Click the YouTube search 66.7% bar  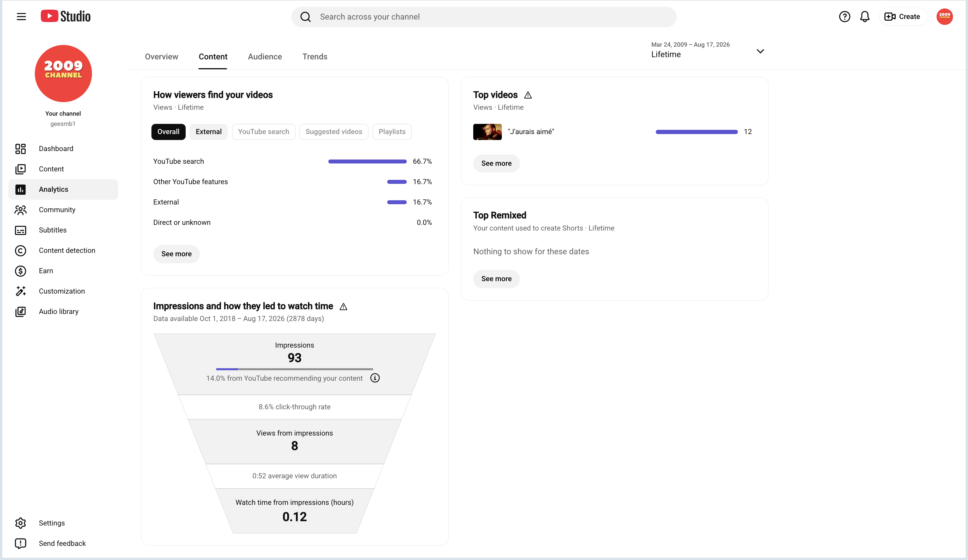(367, 161)
